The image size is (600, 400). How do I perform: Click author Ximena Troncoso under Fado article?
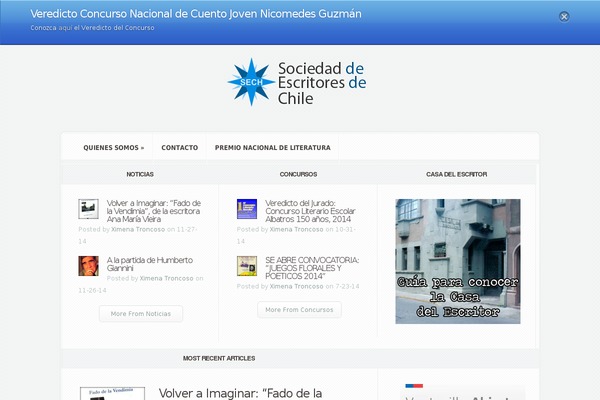click(138, 229)
